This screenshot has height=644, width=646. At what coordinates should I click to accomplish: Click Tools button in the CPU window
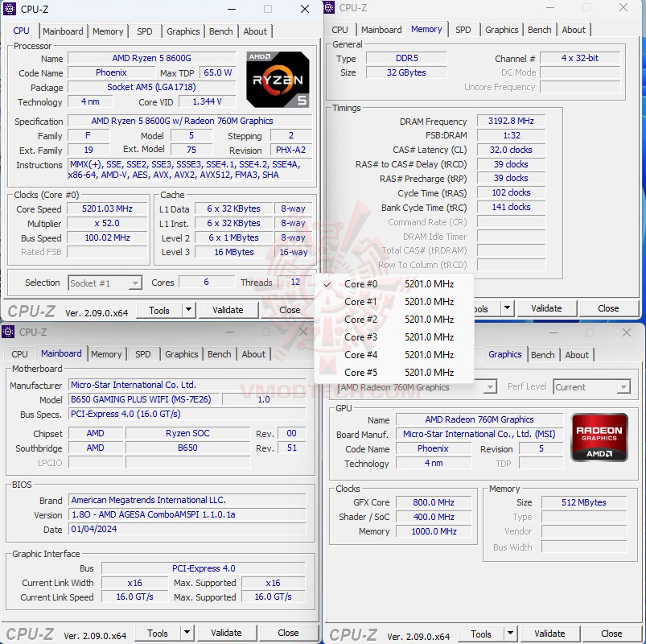coord(159,310)
